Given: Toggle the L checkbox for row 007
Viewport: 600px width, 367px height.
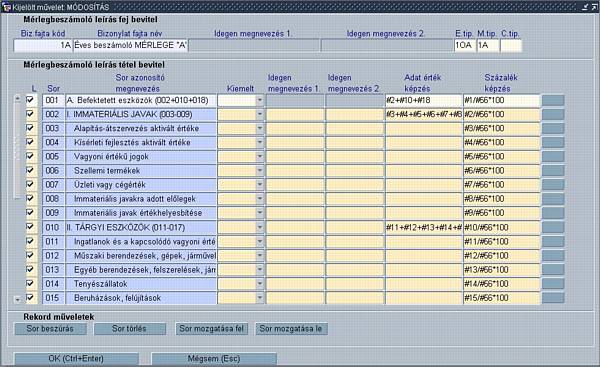Looking at the screenshot, I should pyautogui.click(x=30, y=184).
